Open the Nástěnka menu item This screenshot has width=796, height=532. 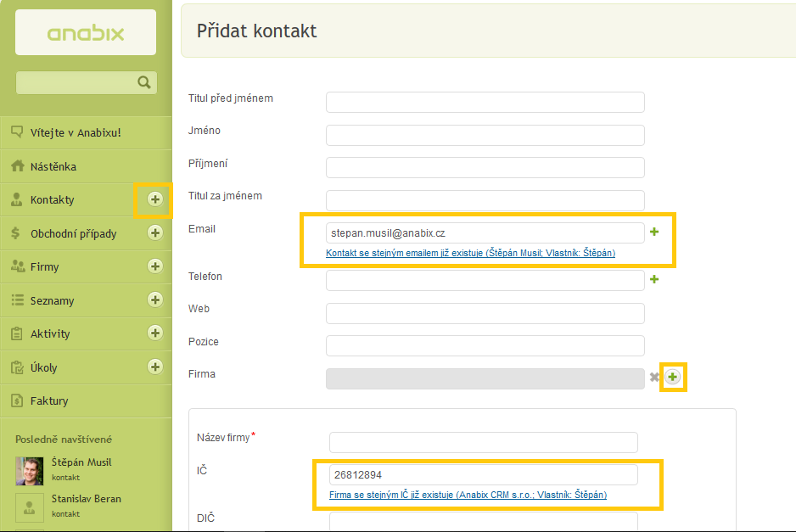53,167
